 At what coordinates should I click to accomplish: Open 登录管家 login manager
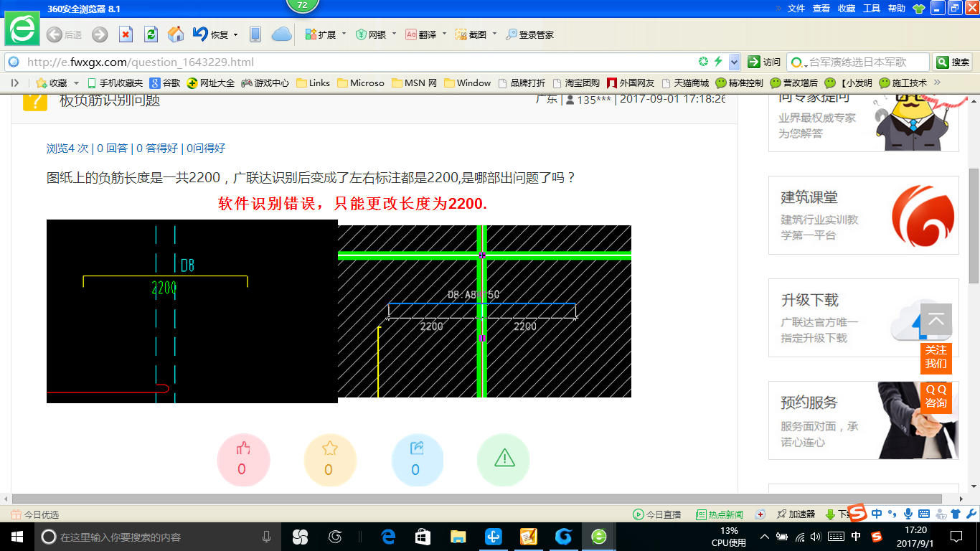click(529, 34)
